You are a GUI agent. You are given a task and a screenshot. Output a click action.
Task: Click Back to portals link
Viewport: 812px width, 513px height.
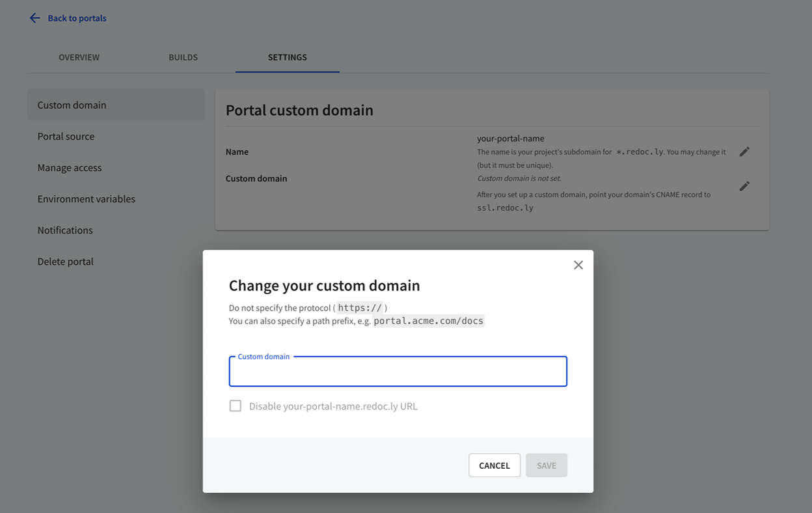pyautogui.click(x=77, y=18)
